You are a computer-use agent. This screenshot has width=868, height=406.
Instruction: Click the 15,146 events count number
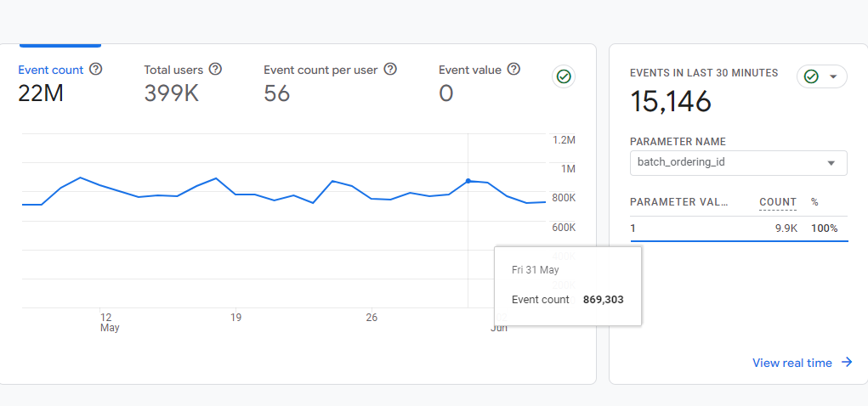click(671, 102)
